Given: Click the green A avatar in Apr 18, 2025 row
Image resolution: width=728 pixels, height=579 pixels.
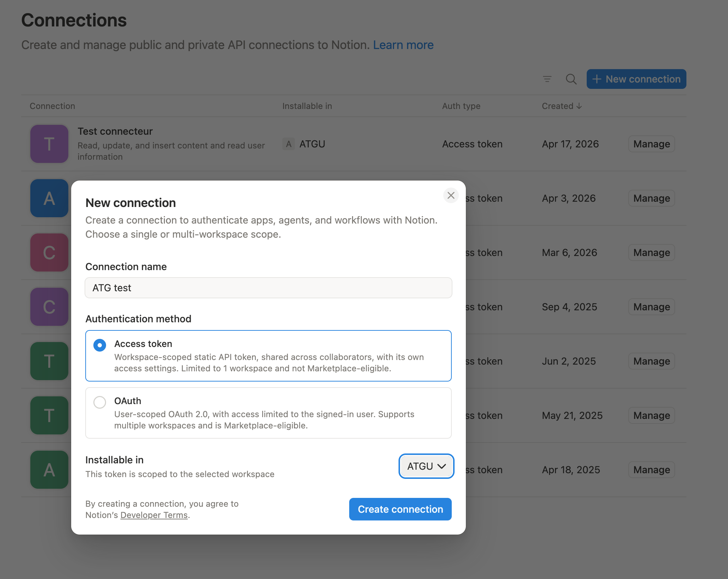Looking at the screenshot, I should tap(49, 470).
